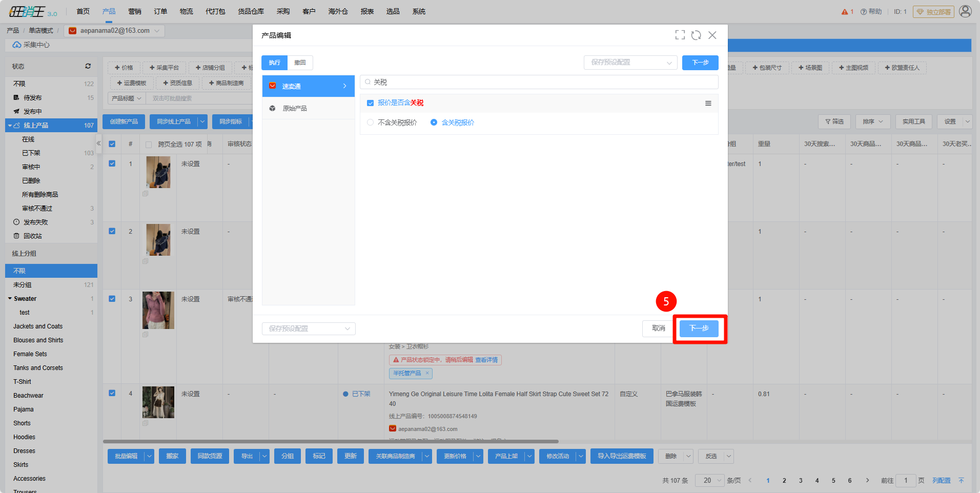Open the store account aepanama02@163.com dropdown
This screenshot has width=980, height=493.
coord(114,31)
